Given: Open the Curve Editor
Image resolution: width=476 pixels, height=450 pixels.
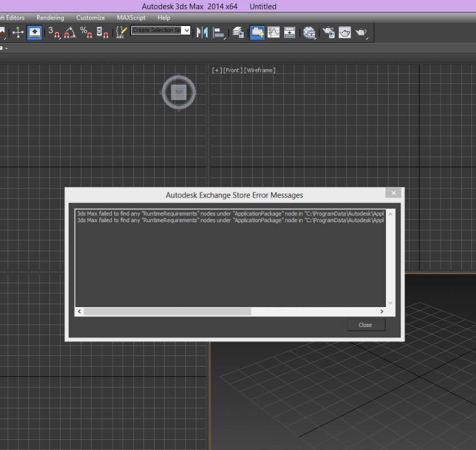Looking at the screenshot, I should point(273,33).
